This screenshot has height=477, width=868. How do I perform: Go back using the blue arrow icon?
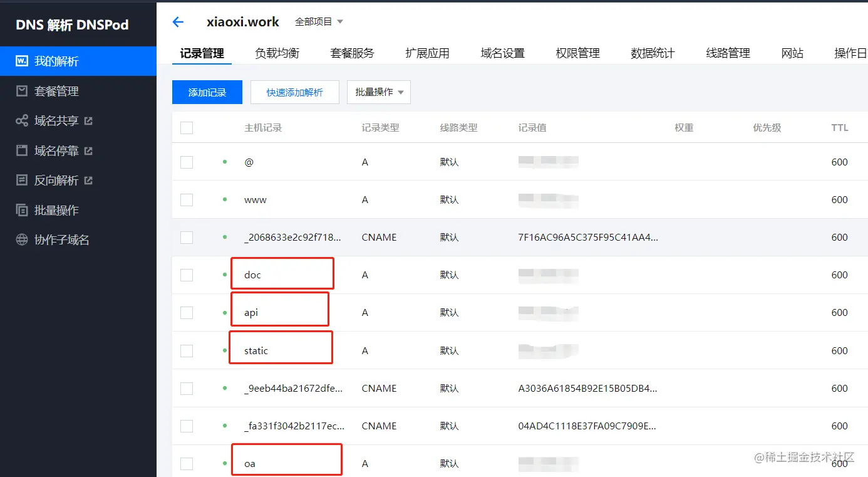tap(178, 22)
